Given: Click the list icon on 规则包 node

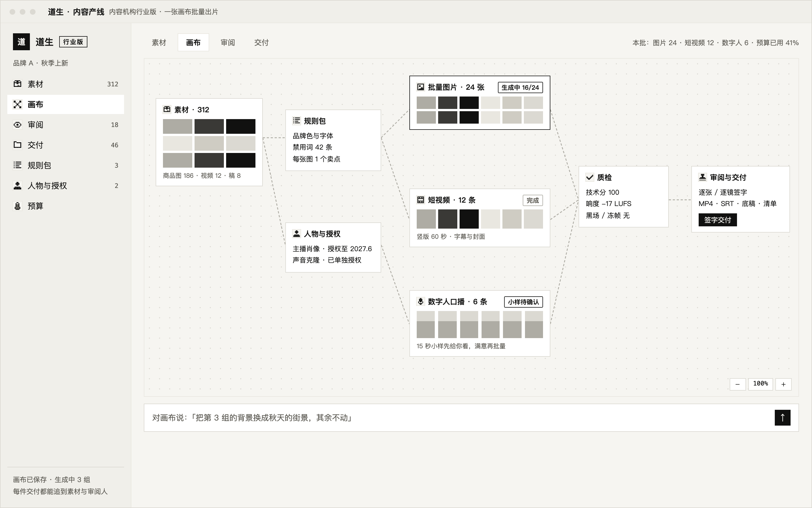Looking at the screenshot, I should pos(297,121).
